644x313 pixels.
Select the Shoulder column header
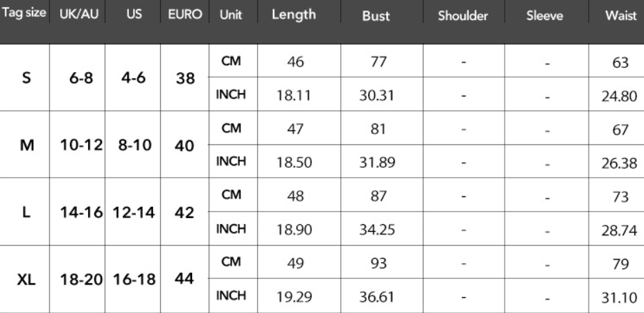click(x=462, y=15)
